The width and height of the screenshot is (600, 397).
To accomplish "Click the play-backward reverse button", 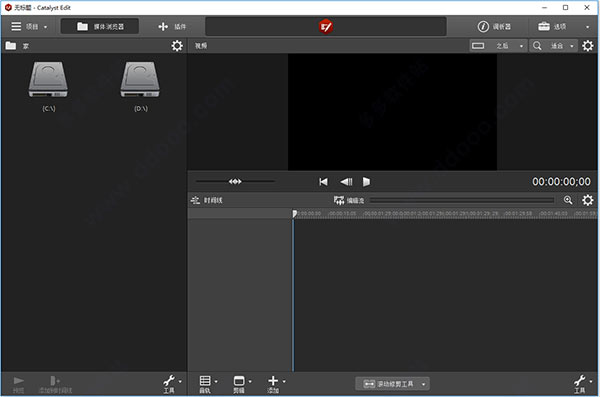I will [x=346, y=181].
